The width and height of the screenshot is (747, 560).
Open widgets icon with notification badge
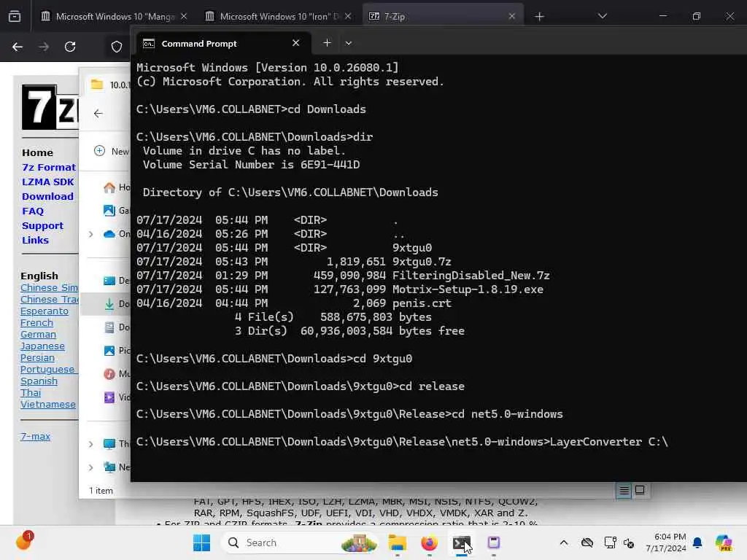coord(24,541)
